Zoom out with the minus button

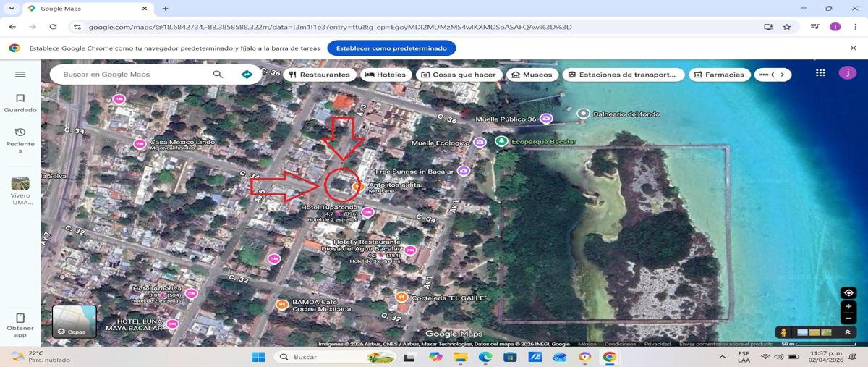point(848,319)
